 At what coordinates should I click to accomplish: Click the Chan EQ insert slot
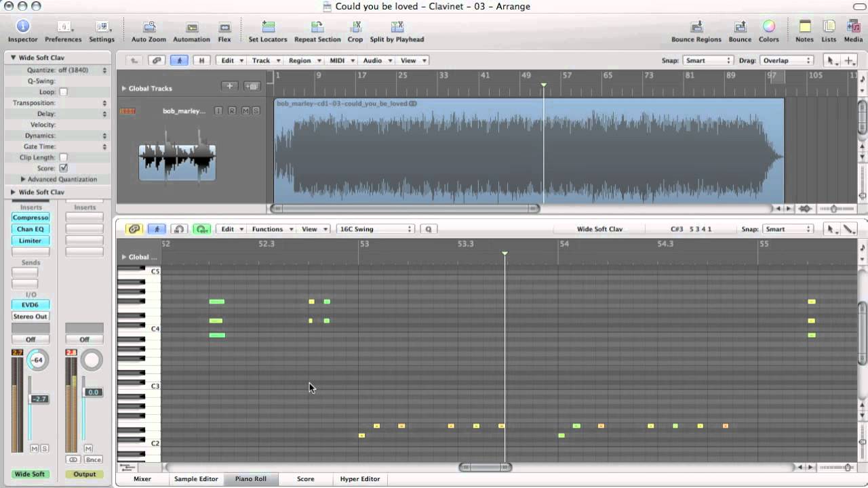31,229
